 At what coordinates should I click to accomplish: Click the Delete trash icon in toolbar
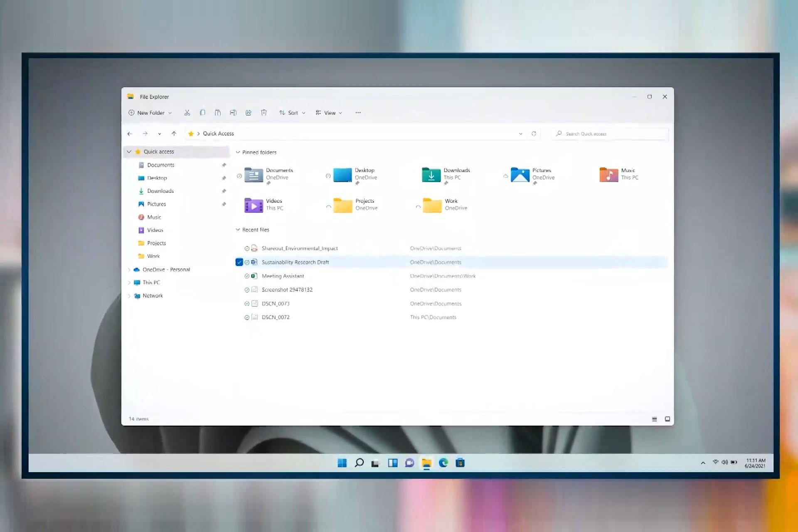tap(264, 113)
